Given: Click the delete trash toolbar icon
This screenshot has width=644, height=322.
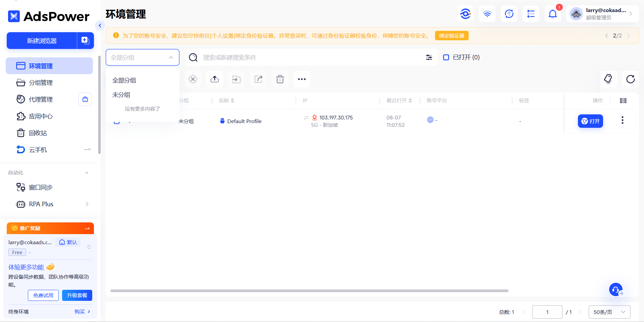Looking at the screenshot, I should tap(280, 79).
